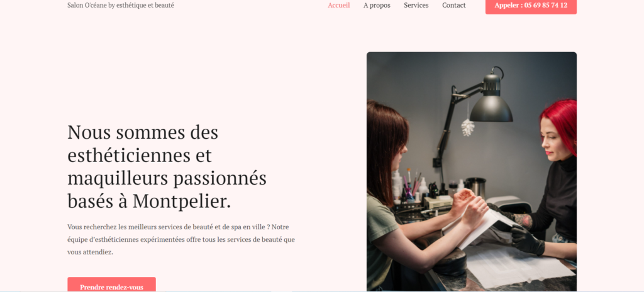Click the Salon O'céane site title
The height and width of the screenshot is (292, 644).
point(121,5)
